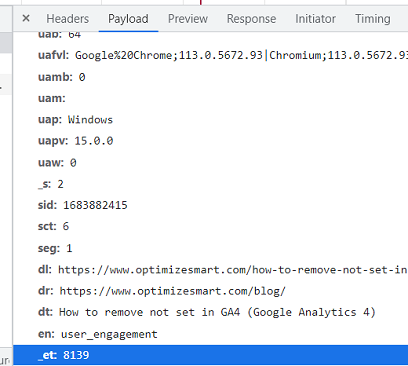Select the highlighted _et: 8139 row
This screenshot has height=366, width=408.
(211, 355)
